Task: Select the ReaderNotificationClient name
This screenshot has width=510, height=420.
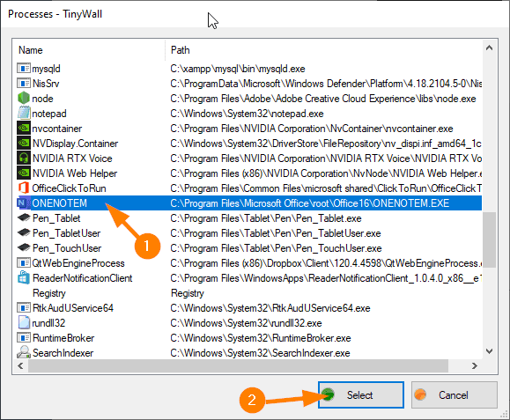Action: tap(82, 278)
